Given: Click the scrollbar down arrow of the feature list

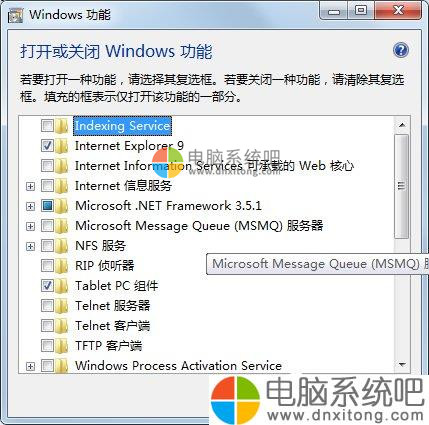Looking at the screenshot, I should point(402,365).
